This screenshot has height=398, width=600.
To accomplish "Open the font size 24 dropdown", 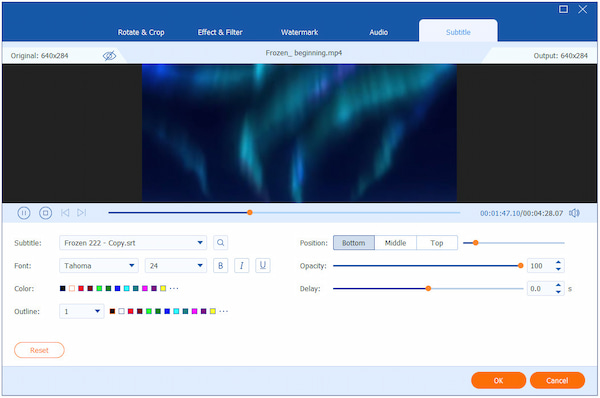I will point(176,266).
